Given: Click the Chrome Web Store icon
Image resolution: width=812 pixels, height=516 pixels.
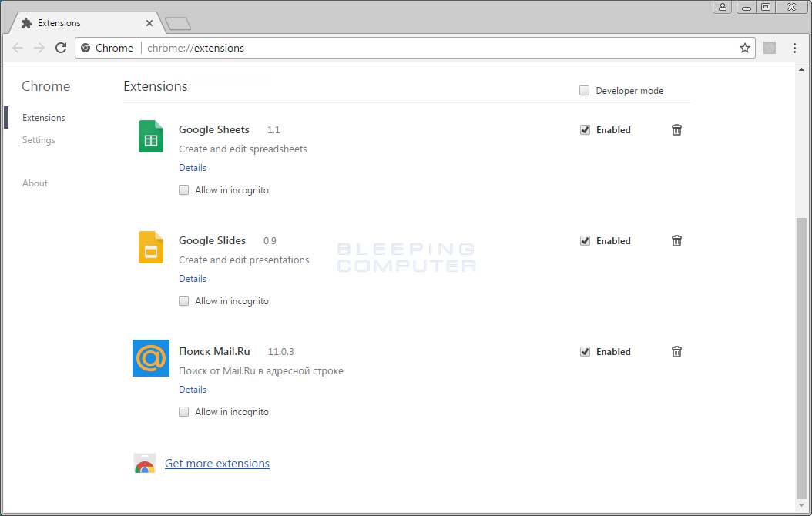Looking at the screenshot, I should pos(145,463).
